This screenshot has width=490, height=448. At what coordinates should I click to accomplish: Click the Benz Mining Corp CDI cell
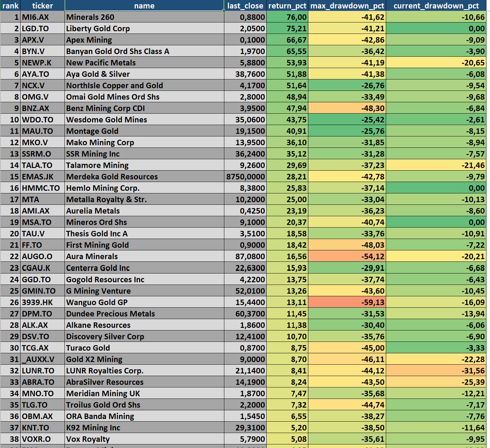[144, 108]
